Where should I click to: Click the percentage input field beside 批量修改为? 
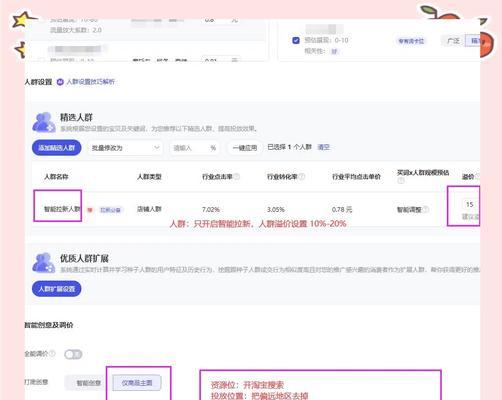pos(194,148)
